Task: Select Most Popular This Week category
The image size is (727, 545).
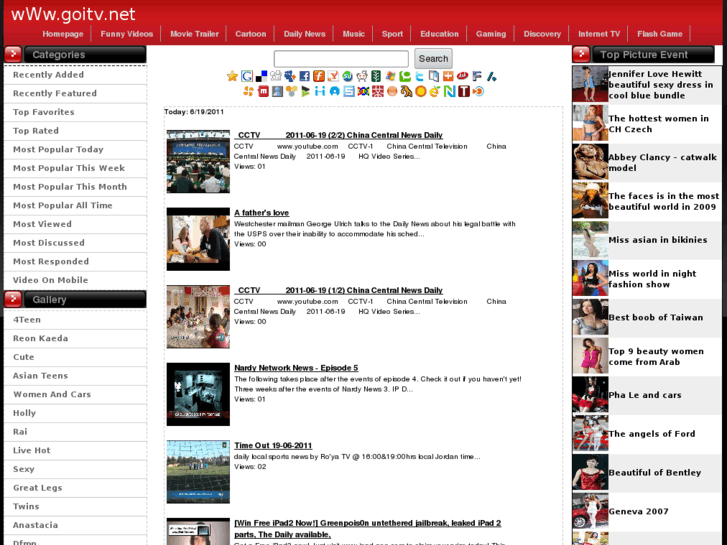Action: pyautogui.click(x=69, y=168)
